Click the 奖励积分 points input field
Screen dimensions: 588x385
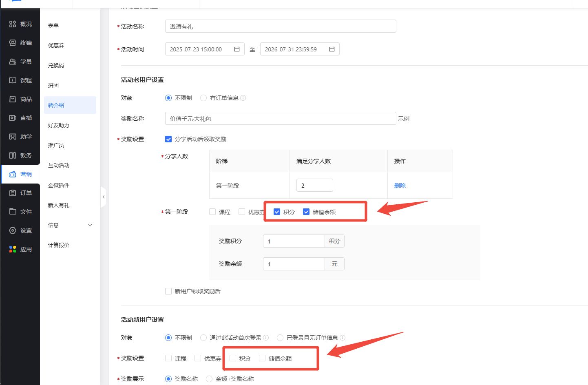[x=294, y=241]
